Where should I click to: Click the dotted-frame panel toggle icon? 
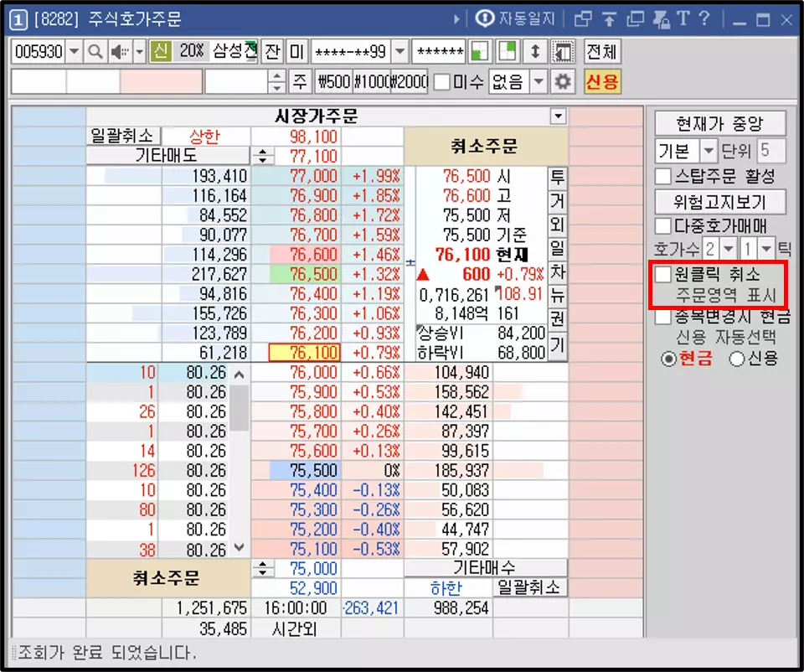(563, 51)
